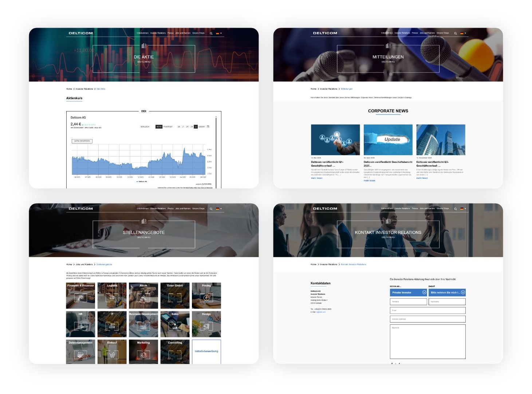Viewport: 532px width, 394px height.
Task: Open the Datenmanagement job category tile
Action: 80,352
